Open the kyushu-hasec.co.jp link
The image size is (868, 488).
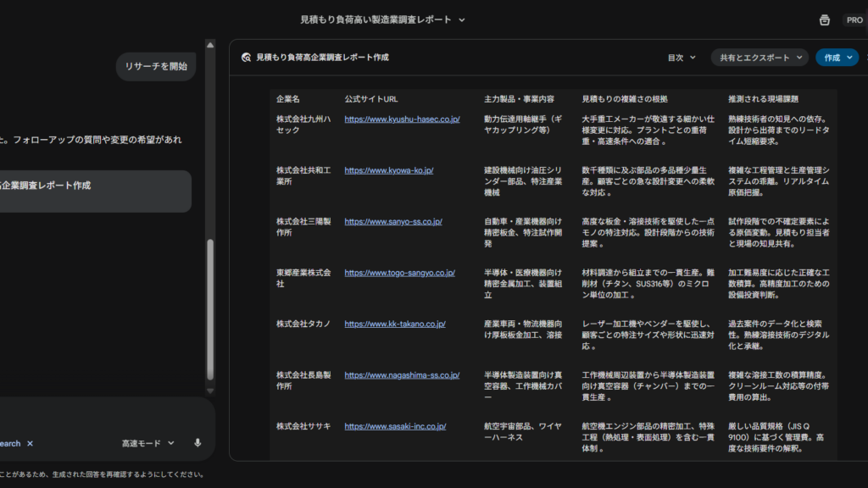tap(402, 119)
